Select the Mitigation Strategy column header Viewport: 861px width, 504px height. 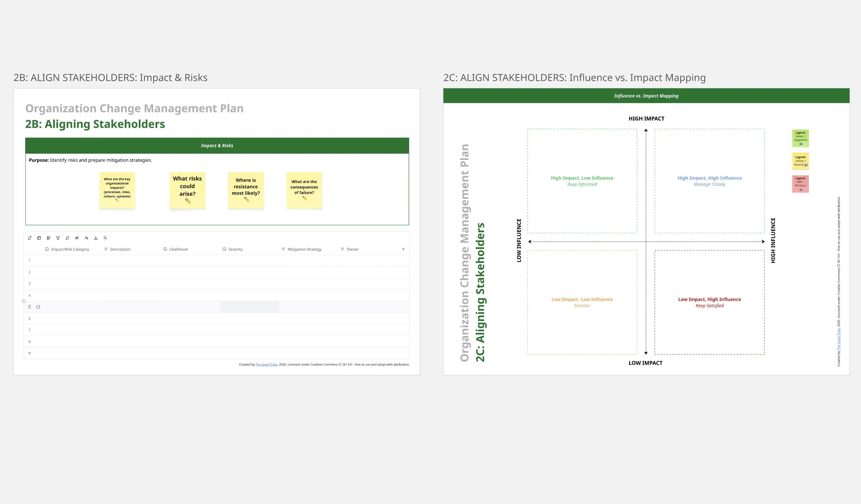pos(304,249)
